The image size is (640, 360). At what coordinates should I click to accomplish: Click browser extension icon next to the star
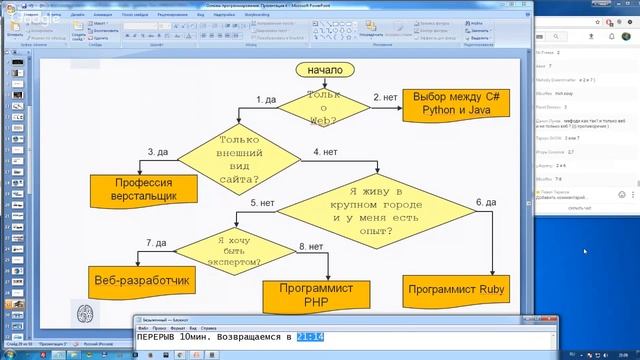point(609,22)
